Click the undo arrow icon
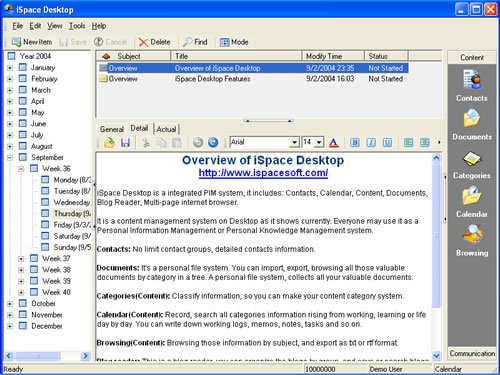 (x=198, y=143)
